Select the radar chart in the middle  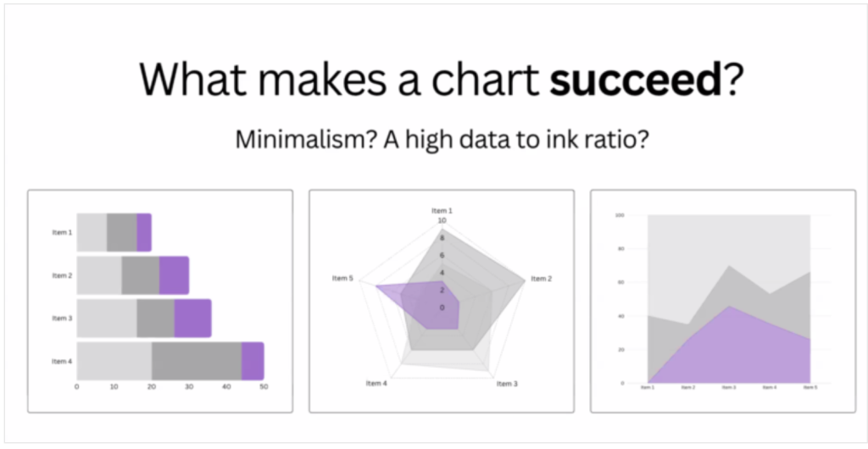[x=441, y=301]
